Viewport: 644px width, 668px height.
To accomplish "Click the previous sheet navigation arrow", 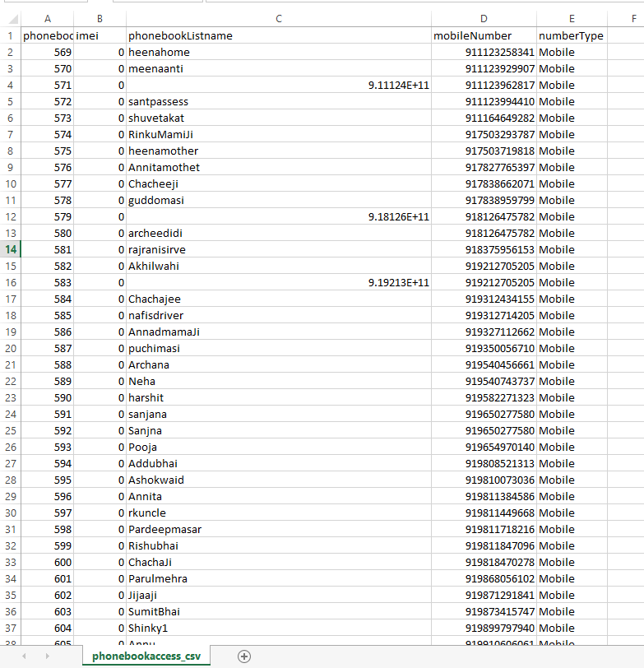I will 23,656.
